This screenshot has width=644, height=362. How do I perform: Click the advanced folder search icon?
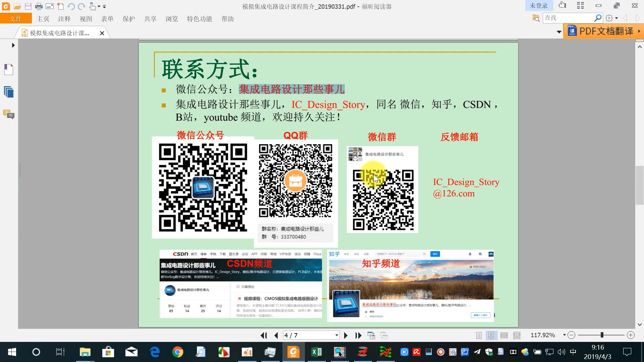[536, 18]
